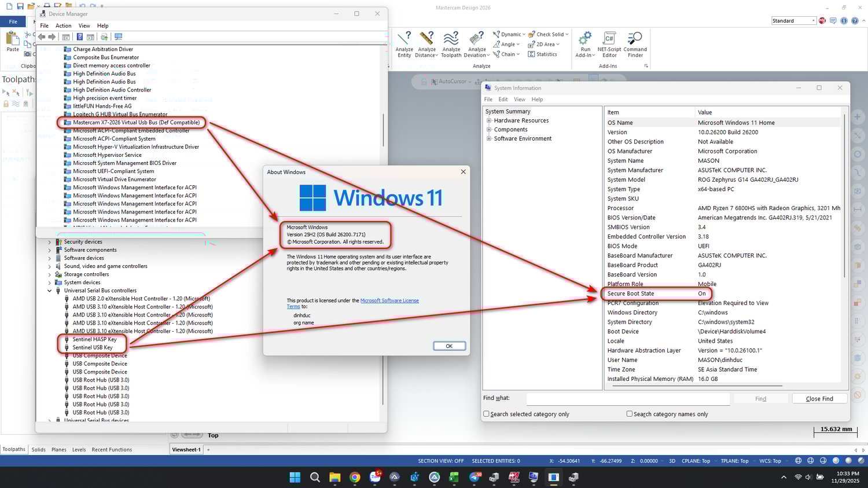Screen dimensions: 868x488
Task: Expand the Software Environment tree node
Action: click(489, 139)
